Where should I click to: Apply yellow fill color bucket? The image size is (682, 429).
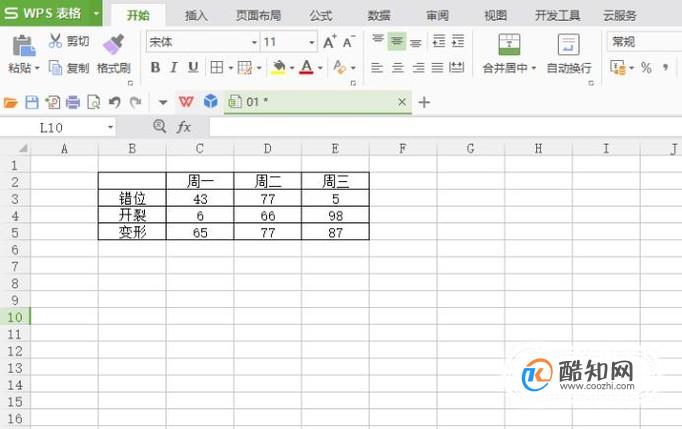click(278, 67)
